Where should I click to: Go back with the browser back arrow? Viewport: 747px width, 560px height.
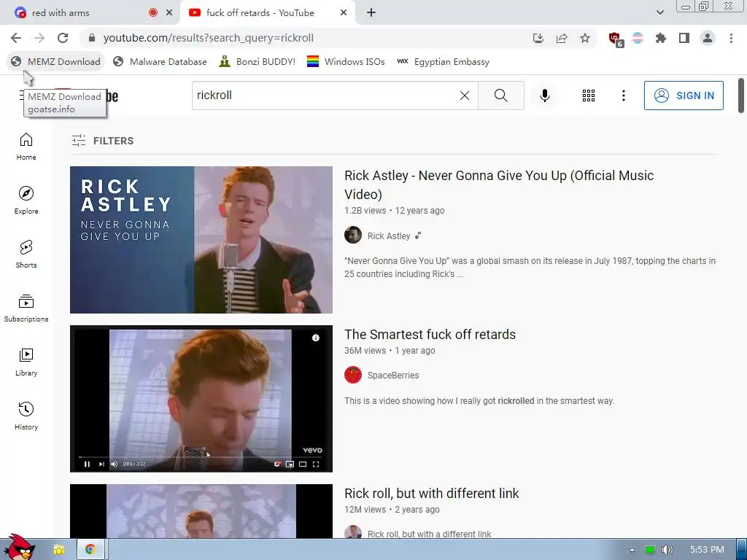click(x=16, y=38)
